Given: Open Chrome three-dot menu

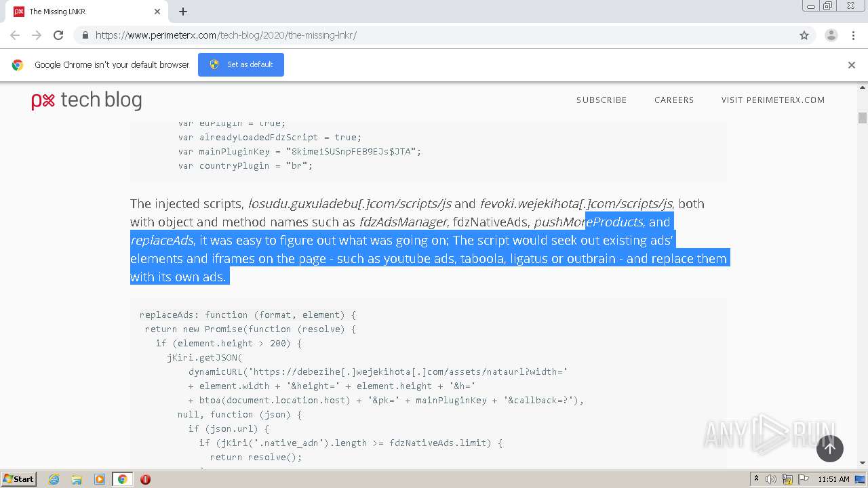Looking at the screenshot, I should (x=853, y=35).
